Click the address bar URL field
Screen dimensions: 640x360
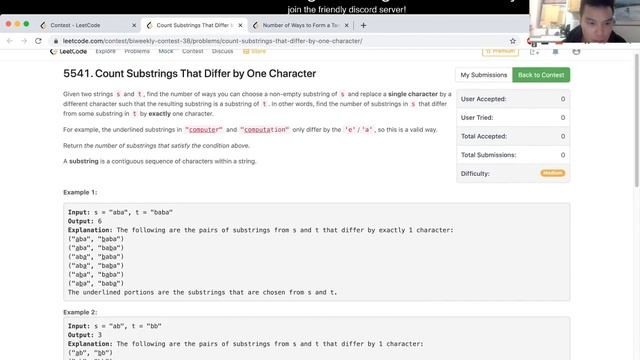(212, 41)
